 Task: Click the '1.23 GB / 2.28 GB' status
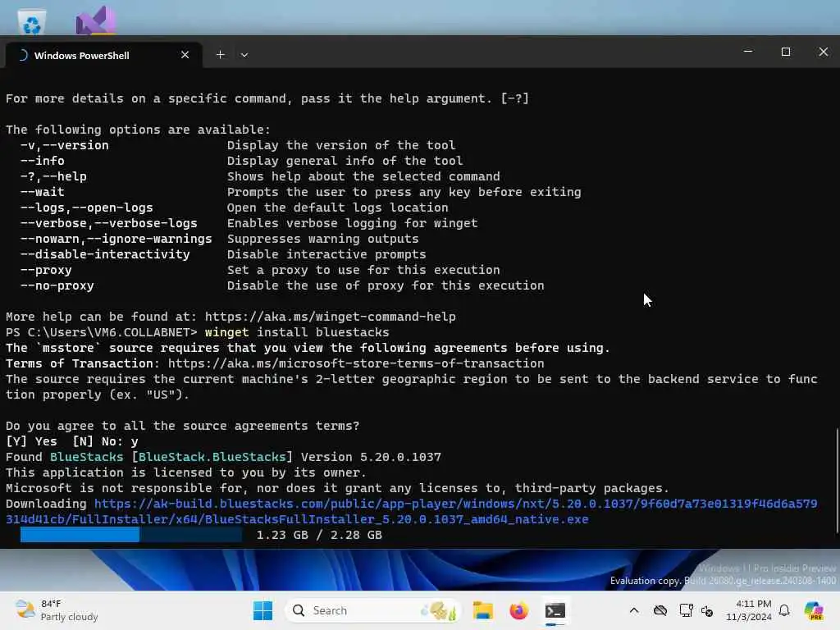pos(319,535)
